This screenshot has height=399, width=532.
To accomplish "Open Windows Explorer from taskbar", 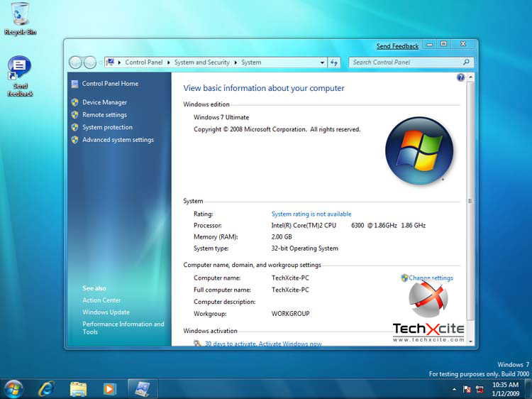I will [78, 389].
